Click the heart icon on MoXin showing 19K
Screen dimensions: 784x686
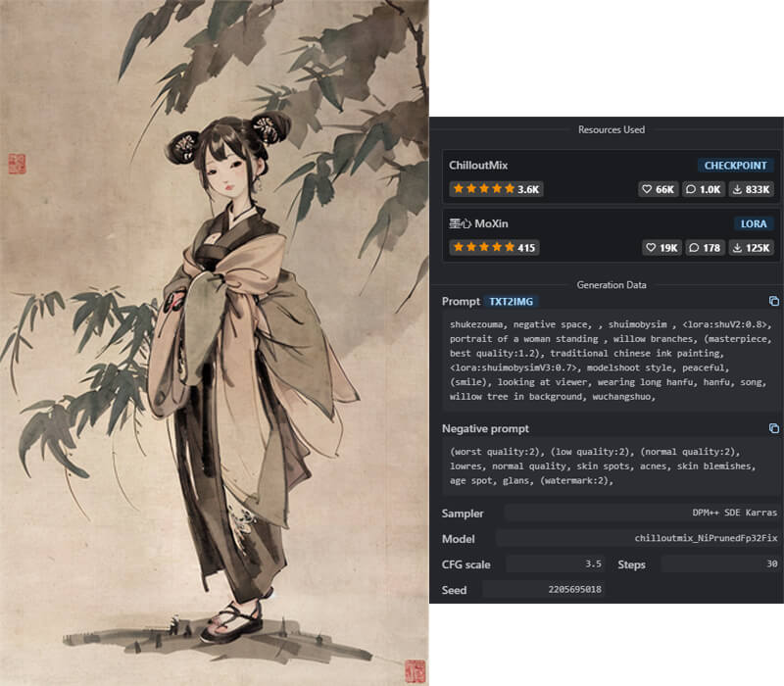(651, 248)
